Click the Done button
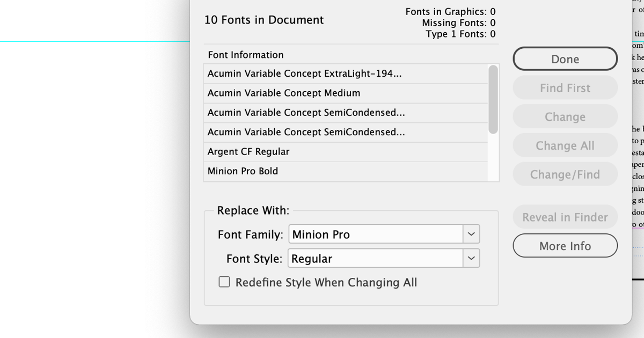Image resolution: width=644 pixels, height=338 pixels. (x=565, y=59)
